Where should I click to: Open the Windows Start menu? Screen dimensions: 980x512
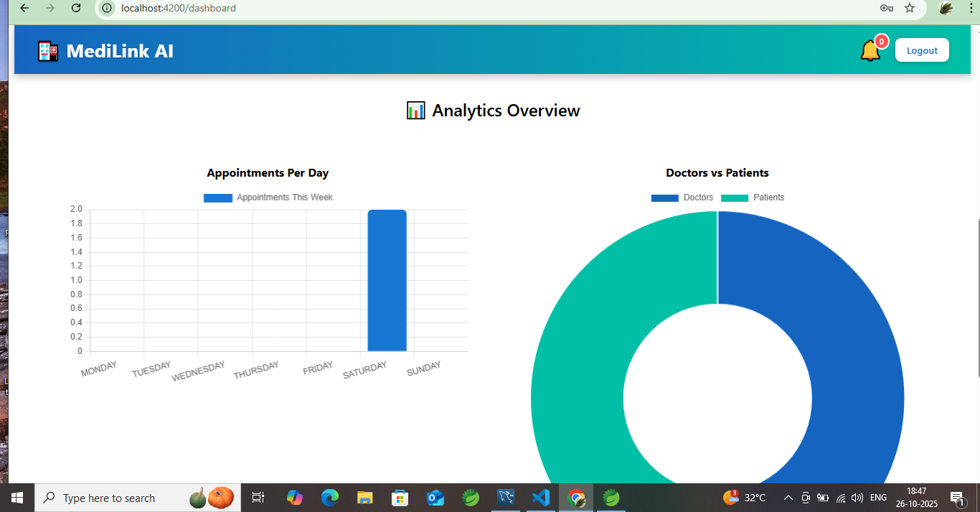tap(17, 498)
